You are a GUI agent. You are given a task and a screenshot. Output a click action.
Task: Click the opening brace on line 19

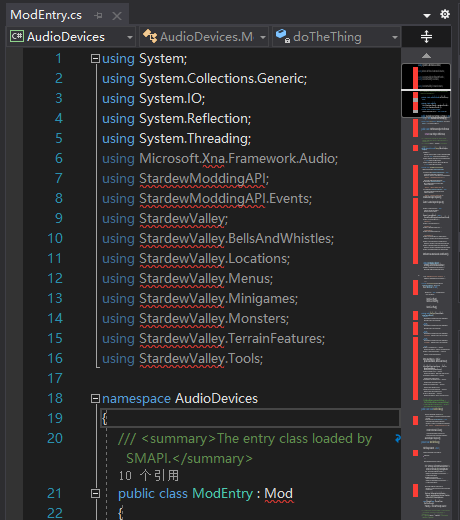pyautogui.click(x=105, y=418)
